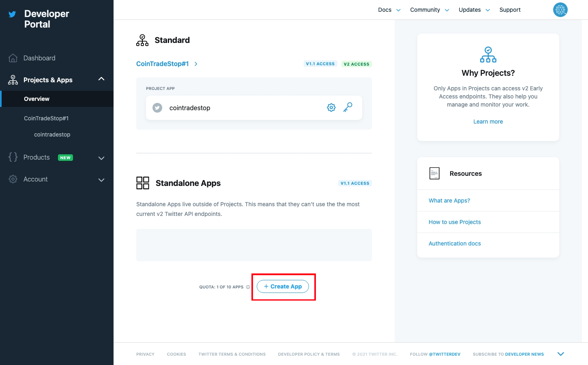This screenshot has width=588, height=365.
Task: Select Overview in the sidebar
Action: pos(57,99)
